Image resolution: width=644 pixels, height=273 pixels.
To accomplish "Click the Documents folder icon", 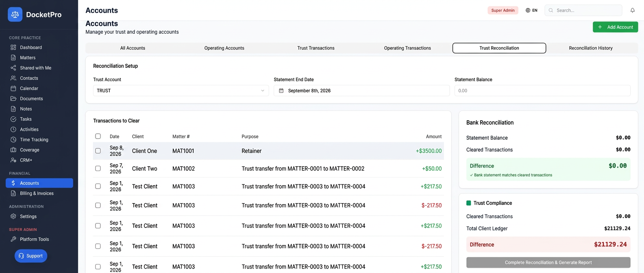I will tap(13, 99).
